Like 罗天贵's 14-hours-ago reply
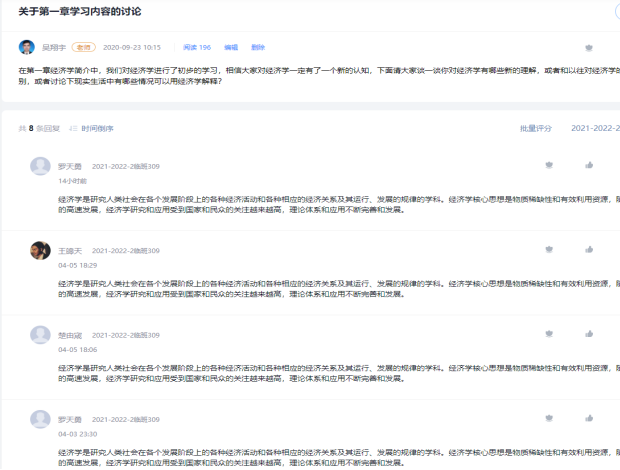The width and height of the screenshot is (620, 470). (589, 165)
